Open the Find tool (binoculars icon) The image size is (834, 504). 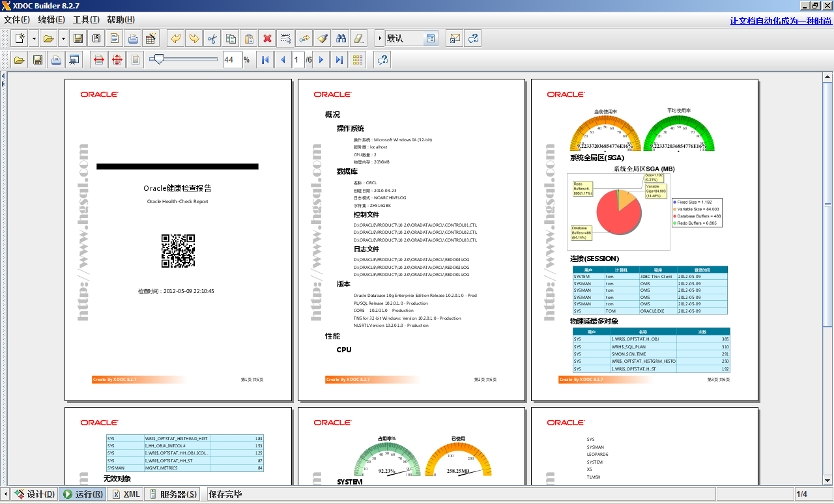coord(341,38)
